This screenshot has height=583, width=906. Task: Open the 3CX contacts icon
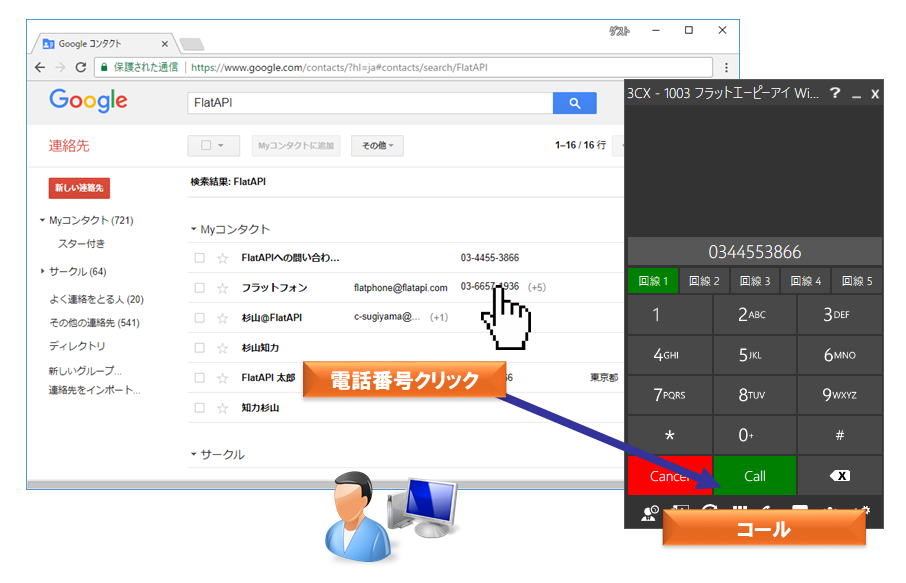pos(648,513)
